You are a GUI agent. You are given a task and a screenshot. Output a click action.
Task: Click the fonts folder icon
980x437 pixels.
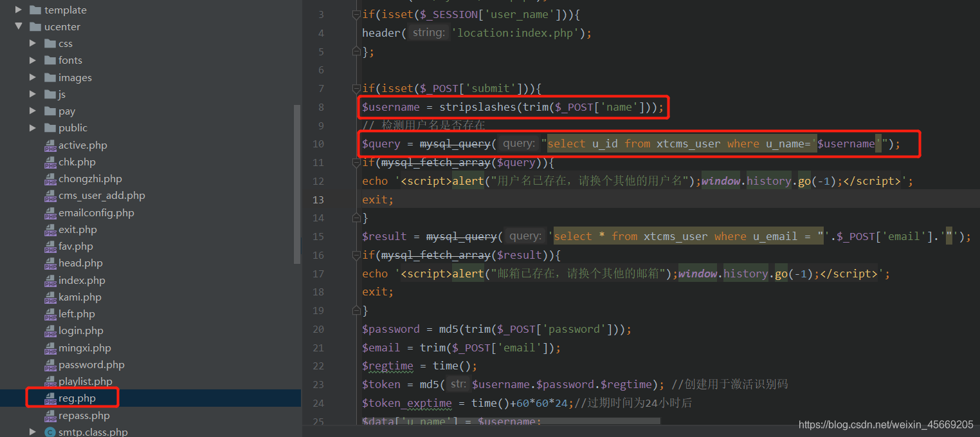(x=50, y=60)
